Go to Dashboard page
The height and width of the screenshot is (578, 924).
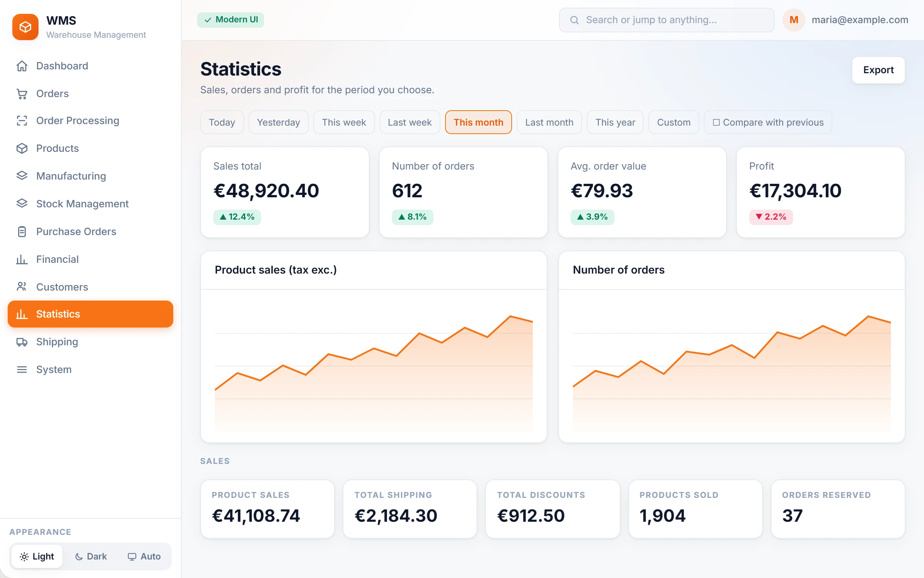(90, 66)
